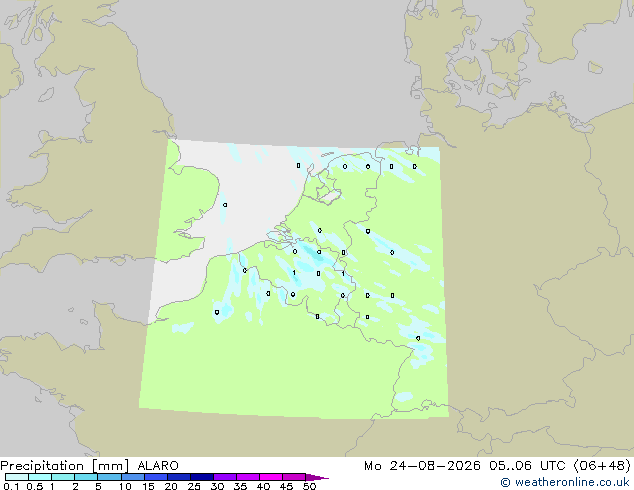The height and width of the screenshot is (490, 634).
Task: Click the 20 legend scale label
Action: pyautogui.click(x=171, y=486)
